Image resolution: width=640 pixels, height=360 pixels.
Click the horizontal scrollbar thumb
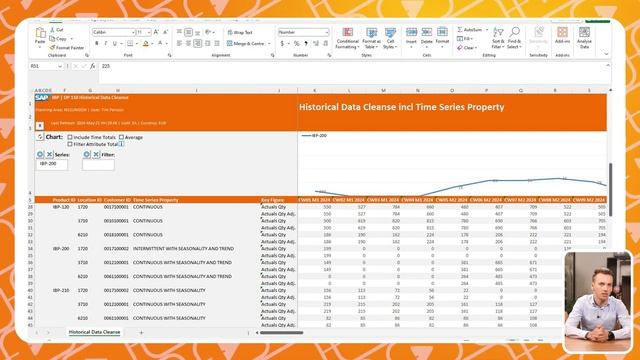tap(281, 333)
